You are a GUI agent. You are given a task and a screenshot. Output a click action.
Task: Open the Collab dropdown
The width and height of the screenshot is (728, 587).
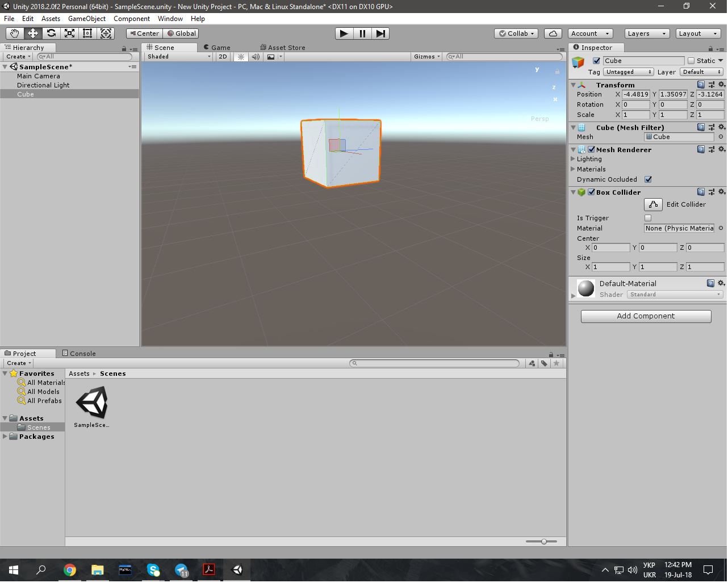click(x=516, y=33)
